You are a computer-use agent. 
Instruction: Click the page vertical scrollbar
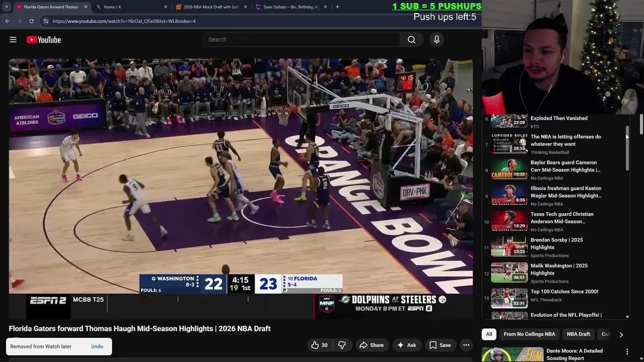641,125
